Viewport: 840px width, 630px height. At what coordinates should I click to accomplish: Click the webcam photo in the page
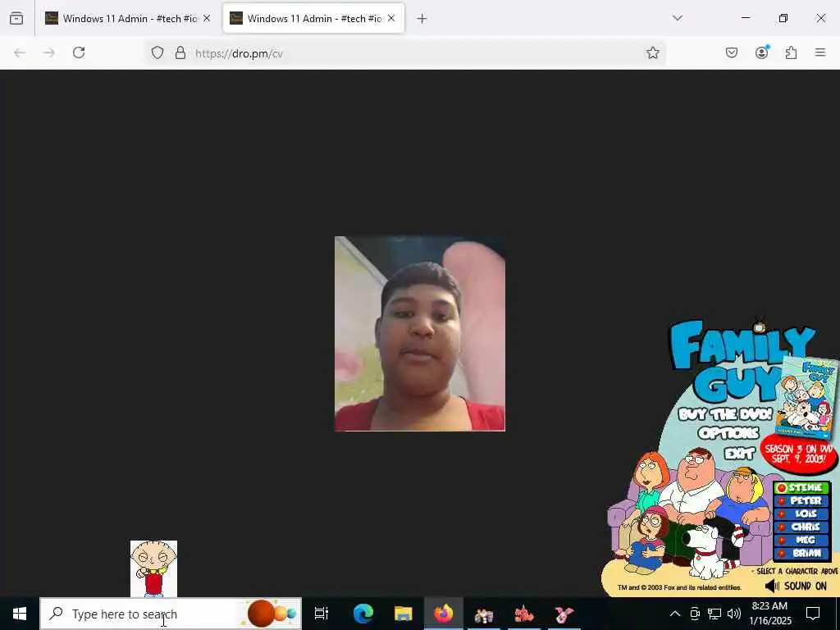[x=419, y=334]
